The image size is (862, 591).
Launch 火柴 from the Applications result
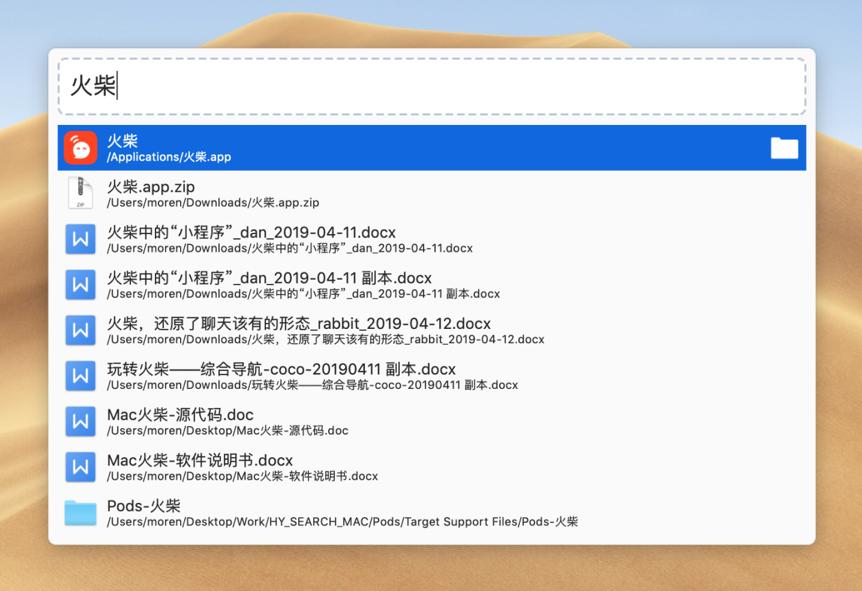pos(300,147)
